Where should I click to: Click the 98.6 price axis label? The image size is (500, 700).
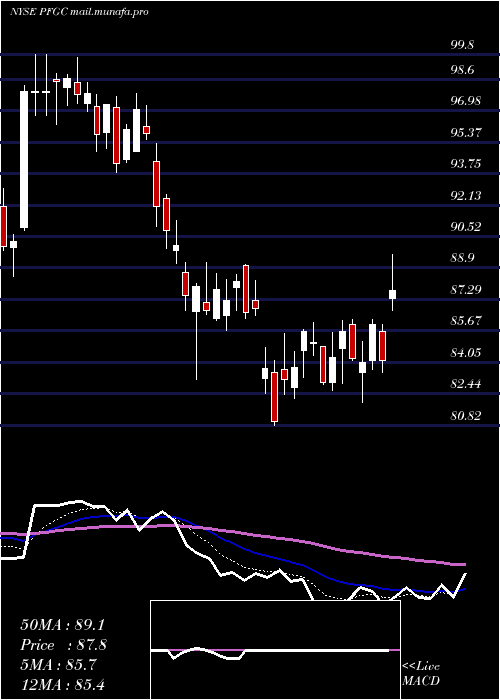tap(462, 70)
